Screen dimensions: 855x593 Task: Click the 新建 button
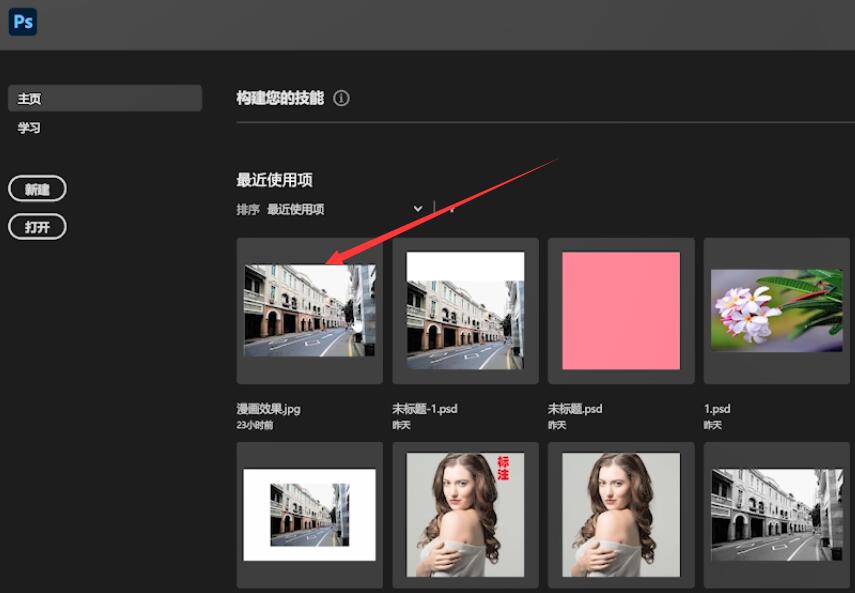tap(38, 189)
